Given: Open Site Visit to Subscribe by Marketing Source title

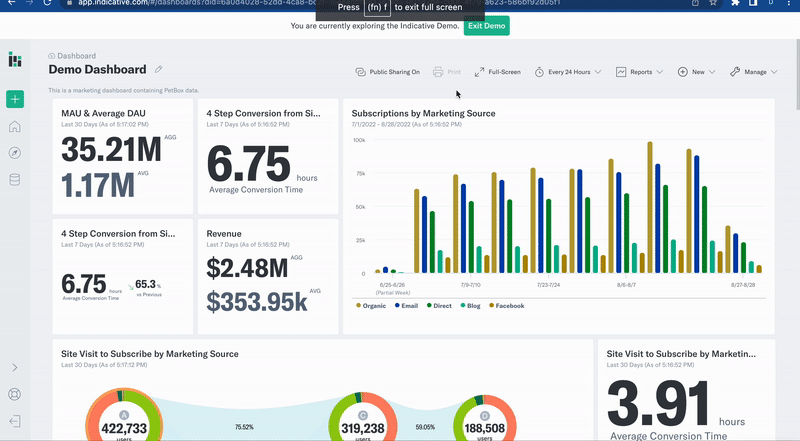Looking at the screenshot, I should point(150,354).
